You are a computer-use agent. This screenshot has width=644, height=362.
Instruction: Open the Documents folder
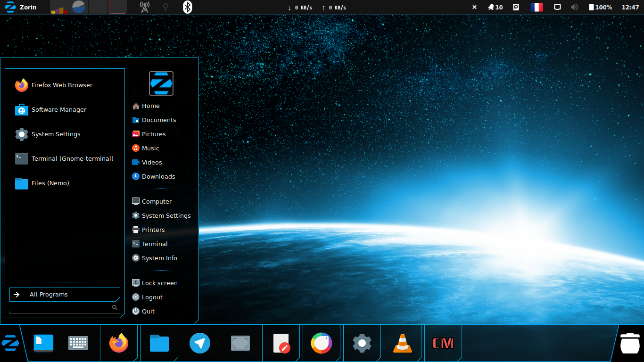coord(154,120)
